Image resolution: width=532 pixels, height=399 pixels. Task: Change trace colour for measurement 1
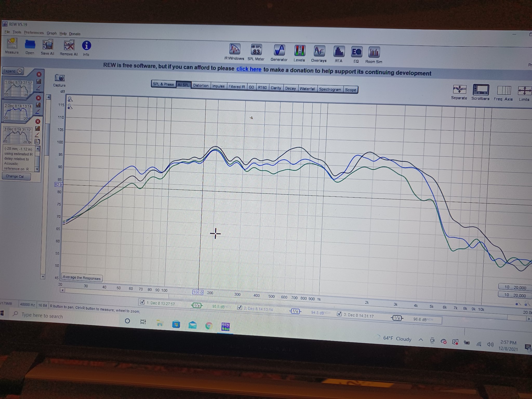point(38,88)
